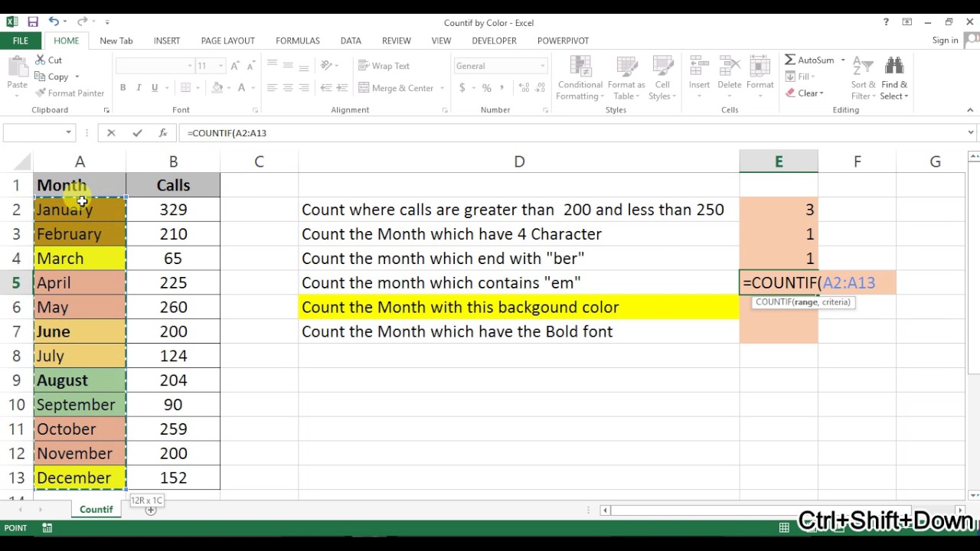The width and height of the screenshot is (980, 551).
Task: Switch to the DATA tab
Action: [351, 41]
